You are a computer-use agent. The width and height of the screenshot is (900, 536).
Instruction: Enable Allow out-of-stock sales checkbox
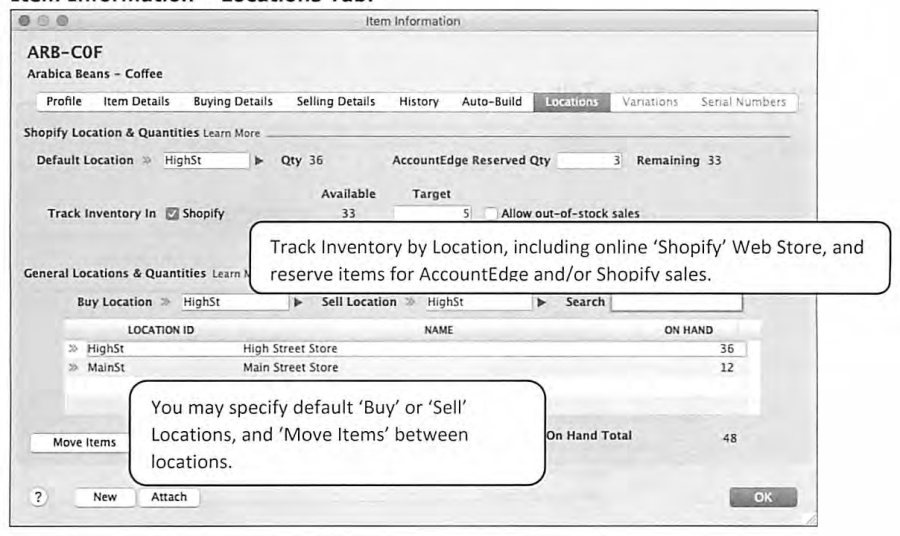491,213
